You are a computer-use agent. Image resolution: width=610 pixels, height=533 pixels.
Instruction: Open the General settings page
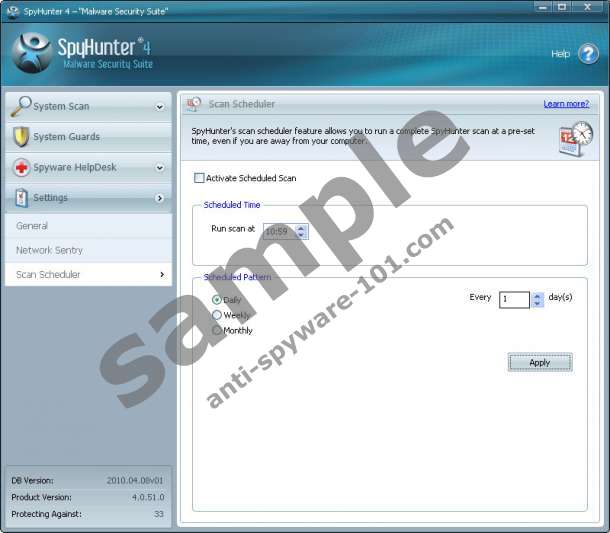[x=32, y=226]
